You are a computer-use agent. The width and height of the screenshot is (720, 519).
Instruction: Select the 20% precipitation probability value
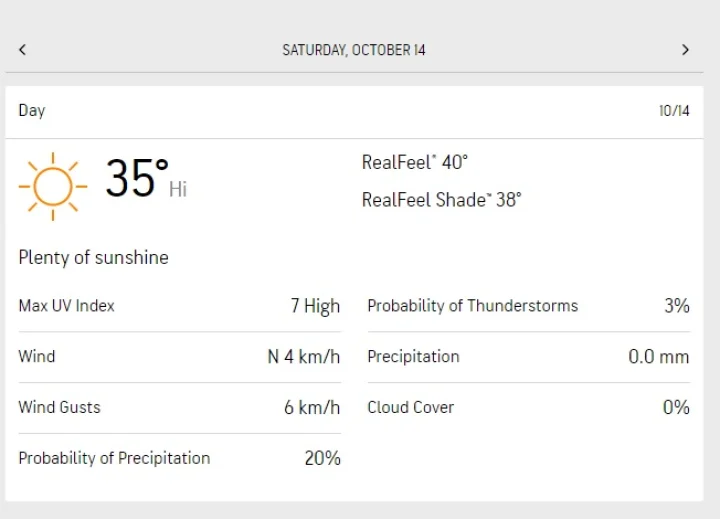coord(322,458)
